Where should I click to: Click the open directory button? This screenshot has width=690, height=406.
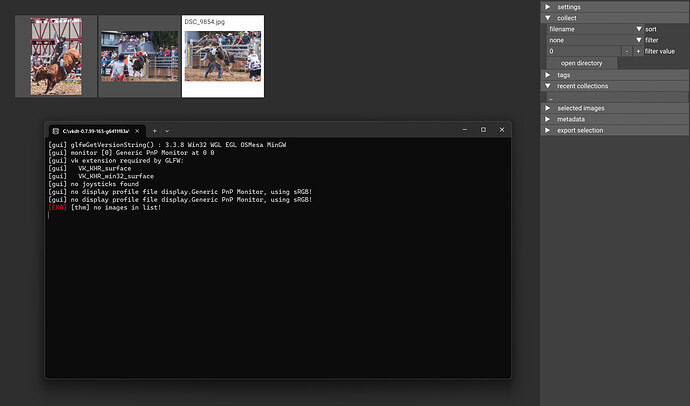(x=582, y=63)
